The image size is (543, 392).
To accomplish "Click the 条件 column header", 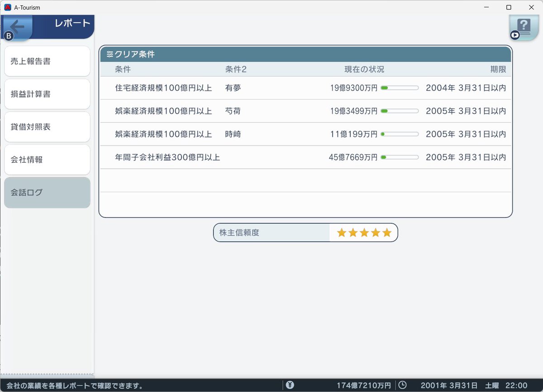I will [x=123, y=70].
